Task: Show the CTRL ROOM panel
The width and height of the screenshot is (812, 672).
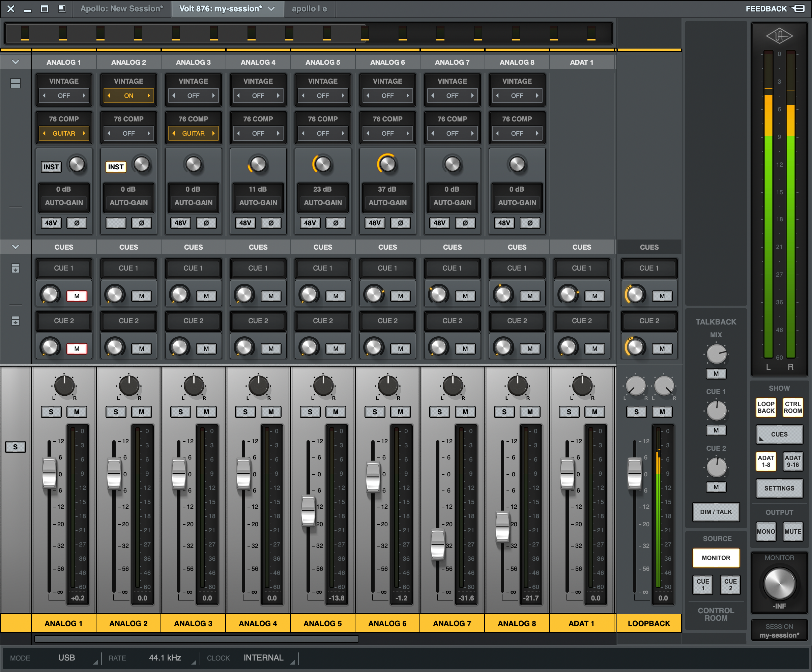Action: pos(793,407)
